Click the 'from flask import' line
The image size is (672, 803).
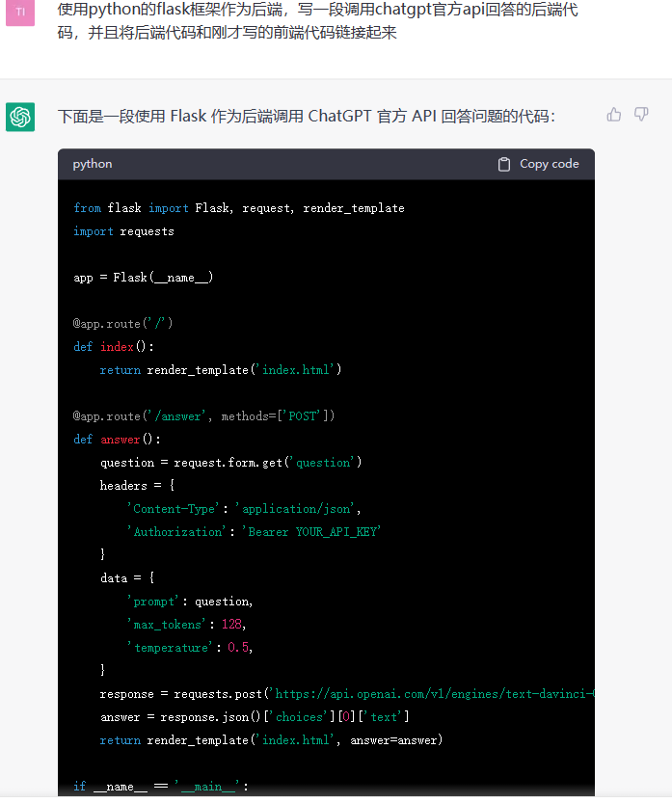click(239, 208)
